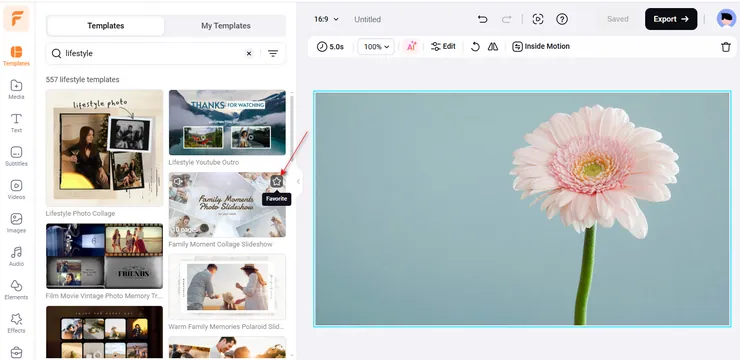Clear the lifestyle search field

tap(249, 53)
